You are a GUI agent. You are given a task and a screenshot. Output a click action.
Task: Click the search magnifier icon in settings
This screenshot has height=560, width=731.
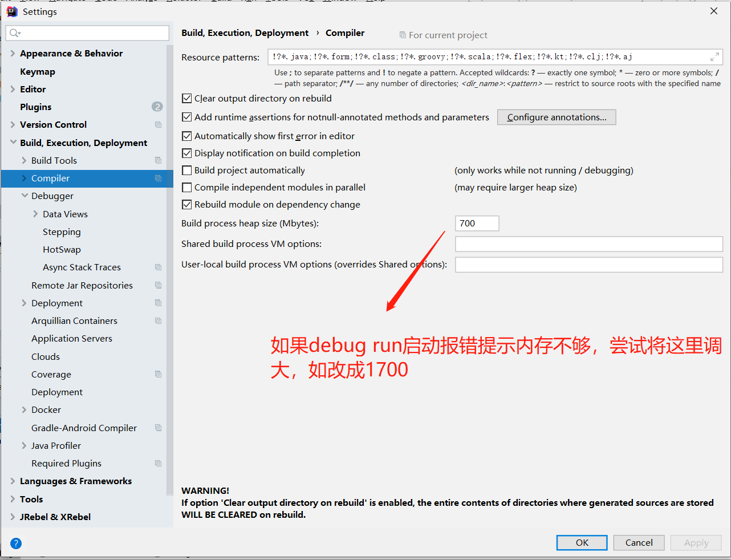point(14,33)
